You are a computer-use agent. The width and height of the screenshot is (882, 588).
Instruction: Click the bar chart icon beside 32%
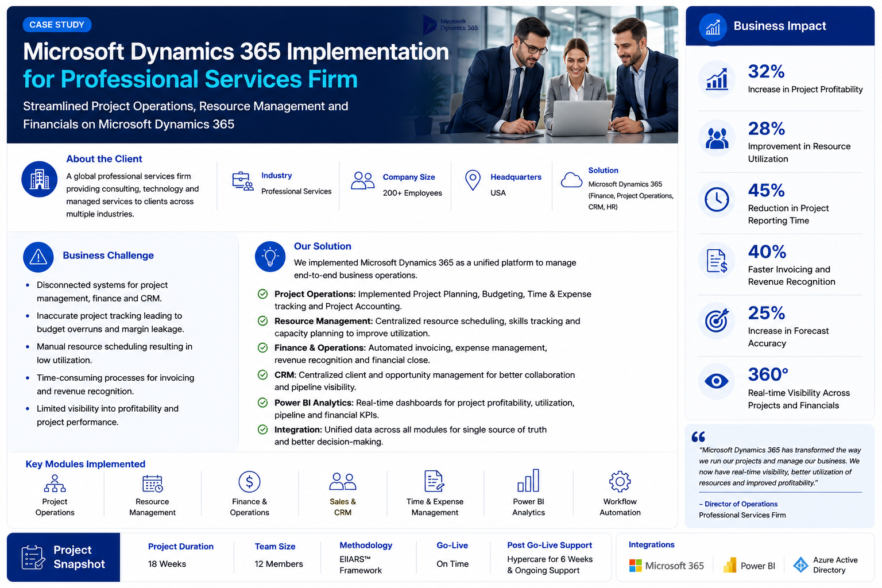click(x=717, y=79)
